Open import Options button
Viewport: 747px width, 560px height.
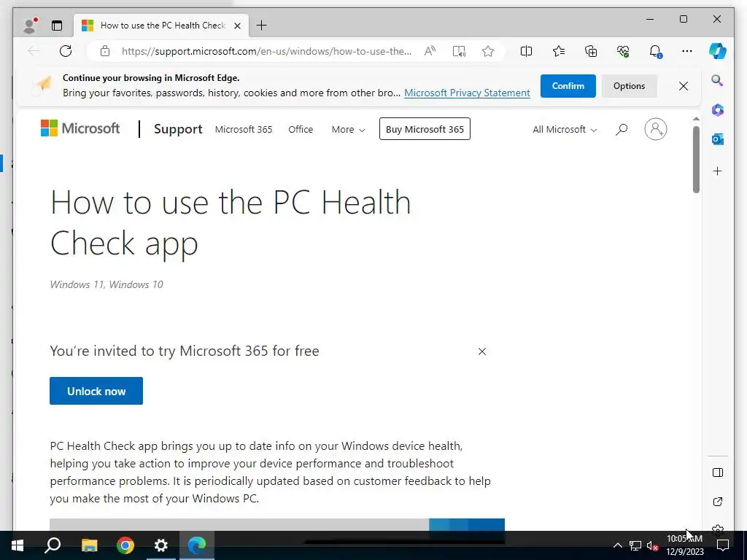[629, 86]
